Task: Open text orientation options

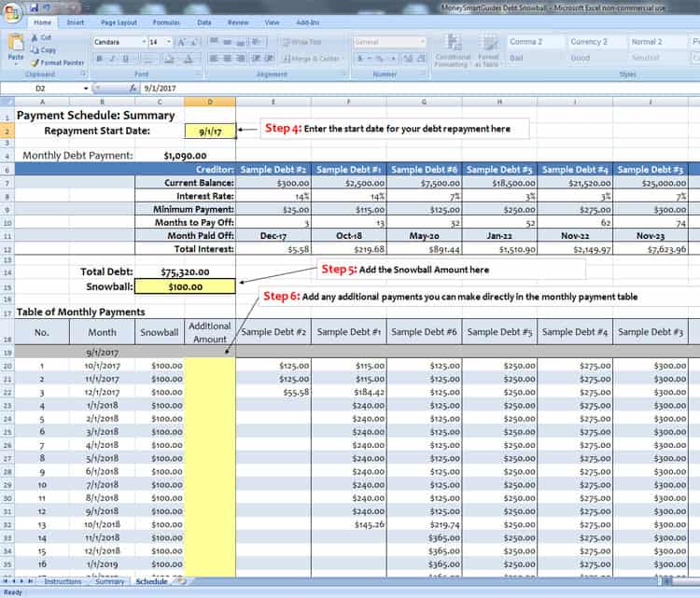Action: pos(257,42)
